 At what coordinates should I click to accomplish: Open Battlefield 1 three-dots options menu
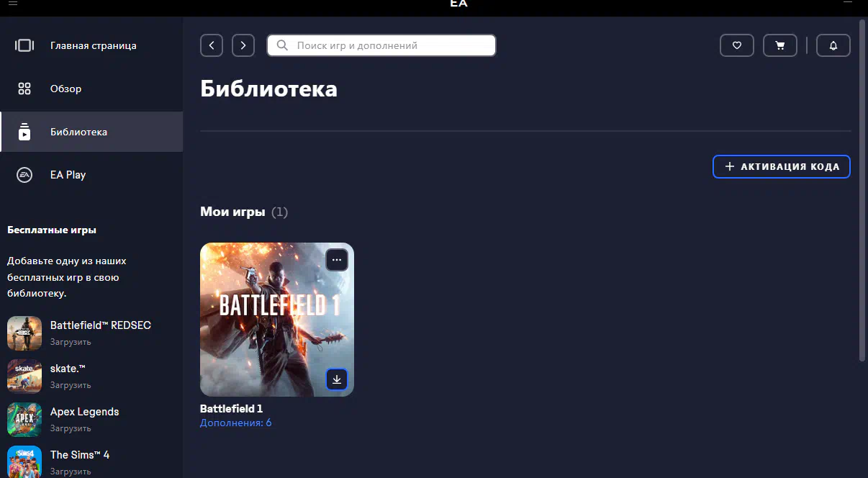[336, 260]
